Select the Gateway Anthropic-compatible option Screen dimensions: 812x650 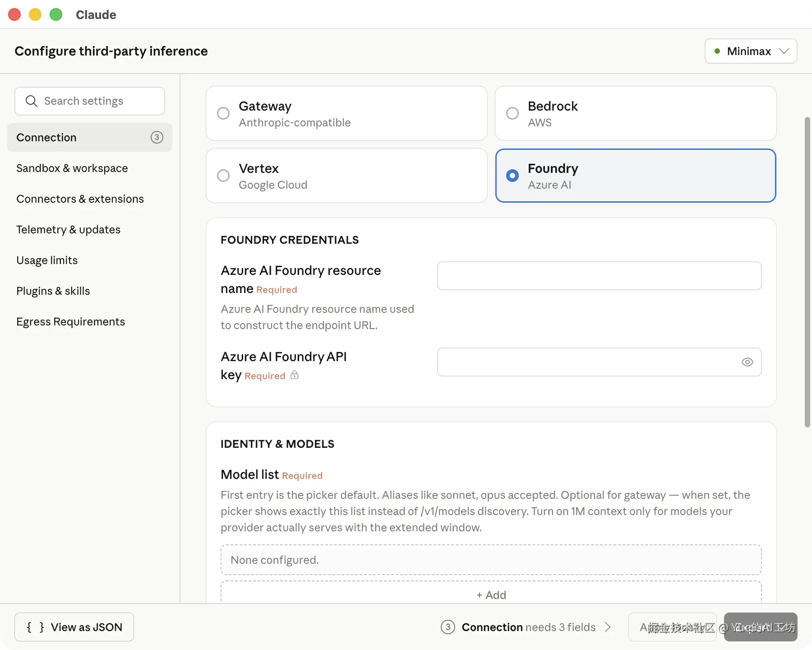click(346, 113)
